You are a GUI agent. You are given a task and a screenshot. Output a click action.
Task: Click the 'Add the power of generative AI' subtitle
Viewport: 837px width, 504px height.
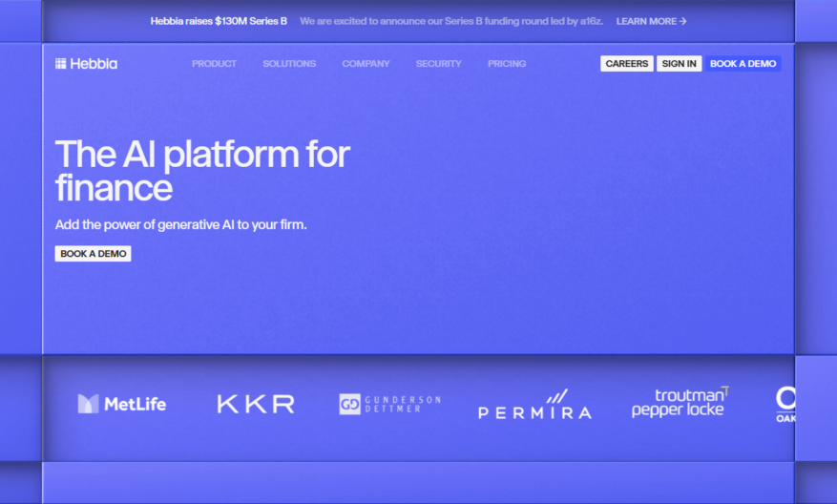point(181,224)
